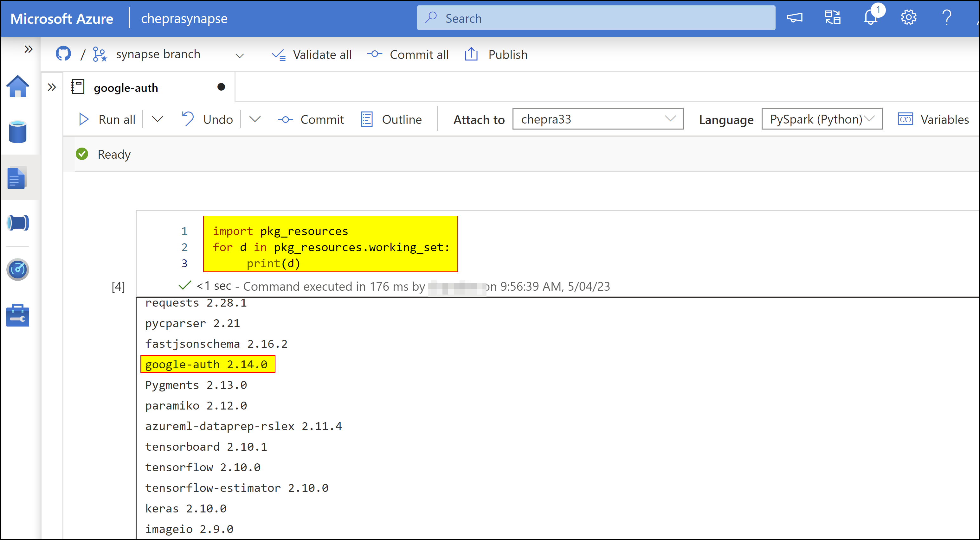This screenshot has width=980, height=540.
Task: Open the notebook Outline
Action: click(391, 119)
